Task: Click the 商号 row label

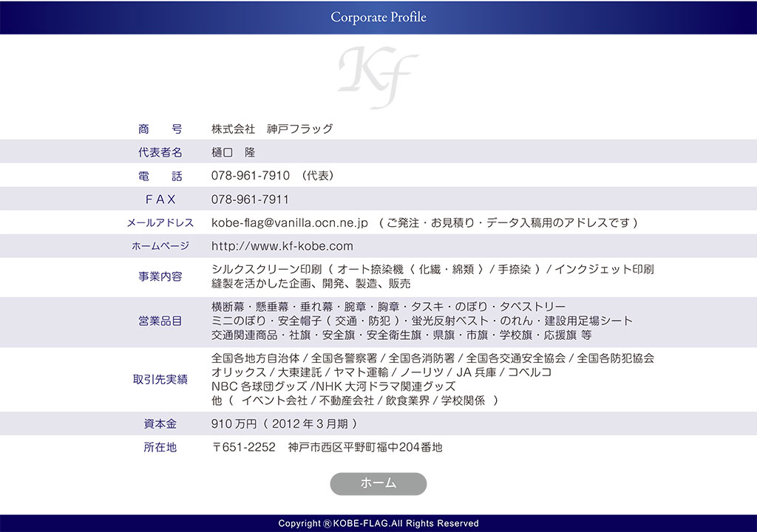Action: [160, 129]
